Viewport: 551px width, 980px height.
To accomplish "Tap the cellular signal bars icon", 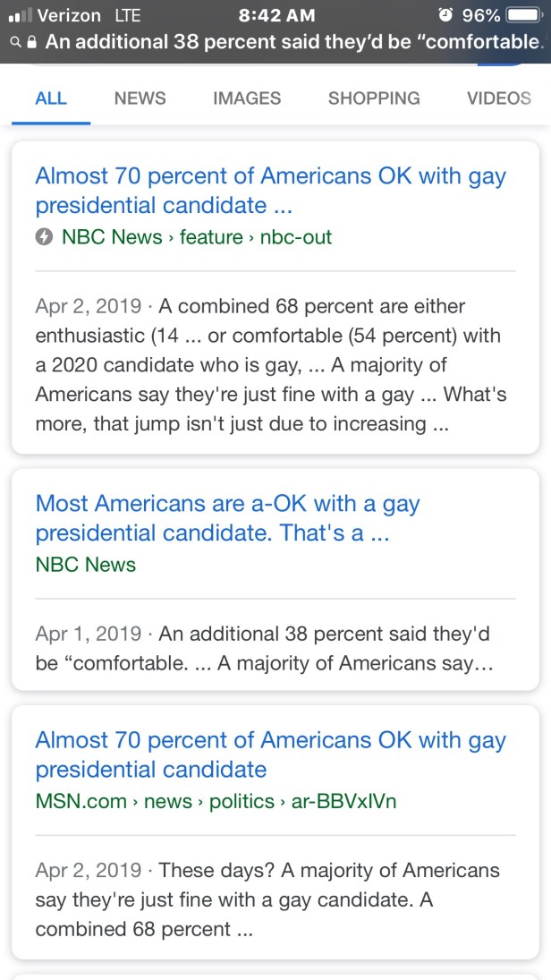I will (x=20, y=15).
